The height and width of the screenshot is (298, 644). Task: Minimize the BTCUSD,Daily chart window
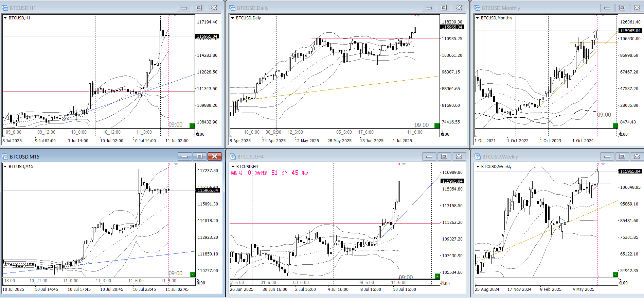(429, 8)
